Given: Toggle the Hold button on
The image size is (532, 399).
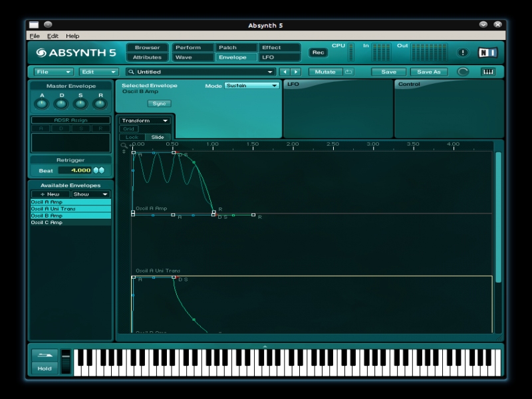Looking at the screenshot, I should tap(45, 368).
